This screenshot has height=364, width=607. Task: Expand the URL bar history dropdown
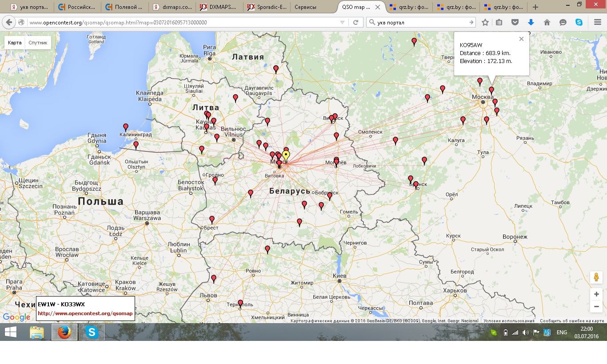click(x=342, y=22)
